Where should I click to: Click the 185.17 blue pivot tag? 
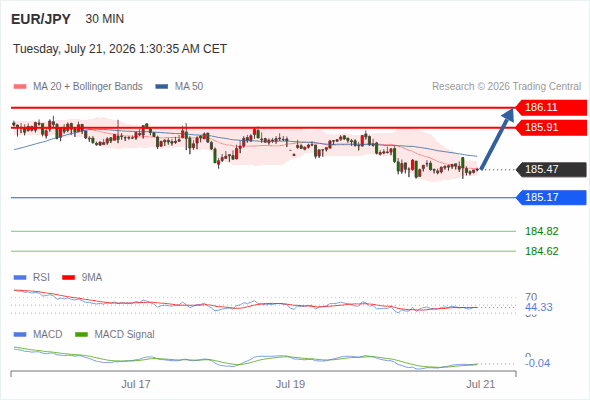pyautogui.click(x=551, y=198)
